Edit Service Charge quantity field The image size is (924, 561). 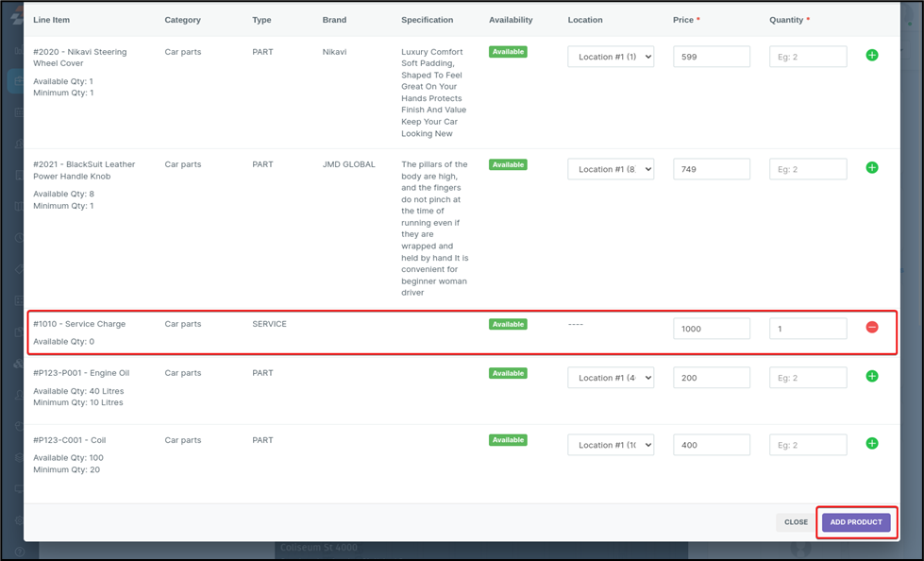coord(808,329)
